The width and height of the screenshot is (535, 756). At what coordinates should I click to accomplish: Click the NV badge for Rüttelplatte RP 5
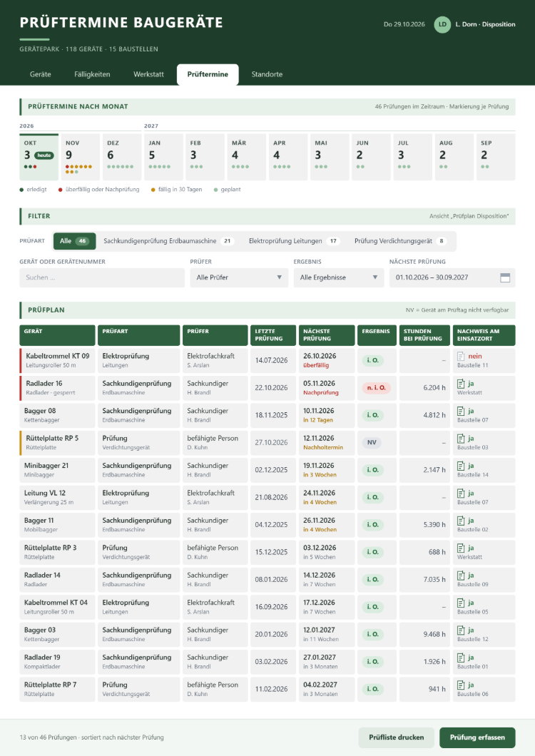coord(372,443)
